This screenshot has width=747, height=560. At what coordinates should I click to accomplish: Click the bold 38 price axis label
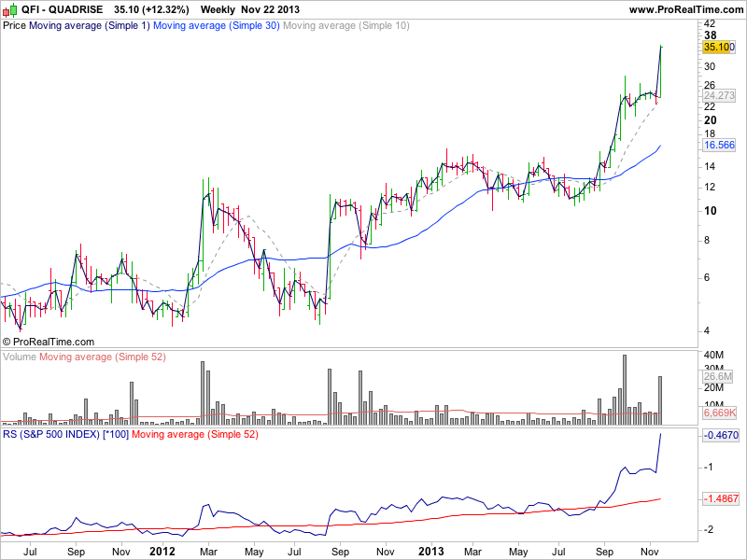[711, 35]
